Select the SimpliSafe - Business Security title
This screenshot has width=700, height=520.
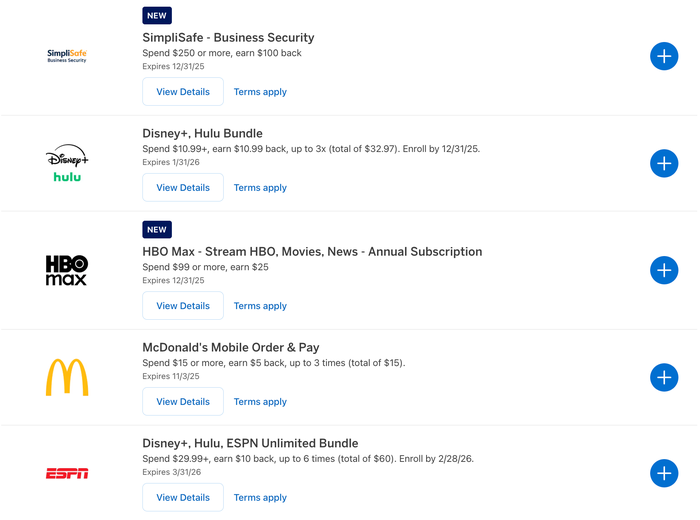(x=228, y=37)
